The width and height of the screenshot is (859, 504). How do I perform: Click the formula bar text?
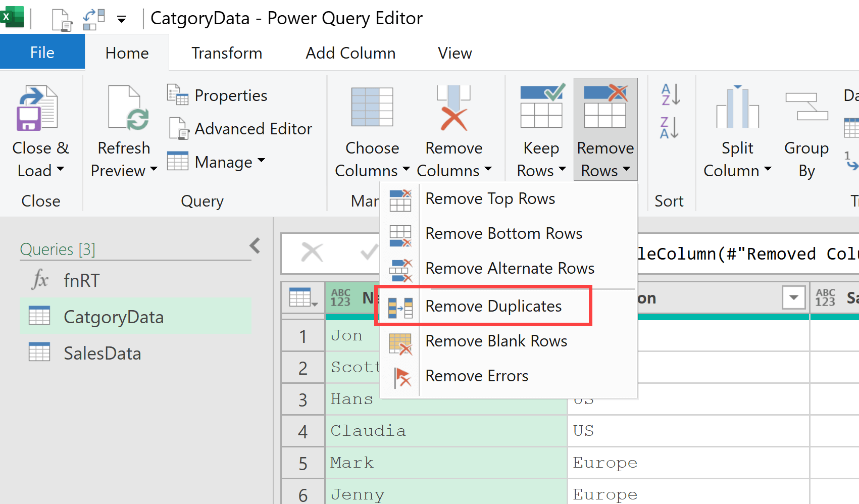click(748, 254)
